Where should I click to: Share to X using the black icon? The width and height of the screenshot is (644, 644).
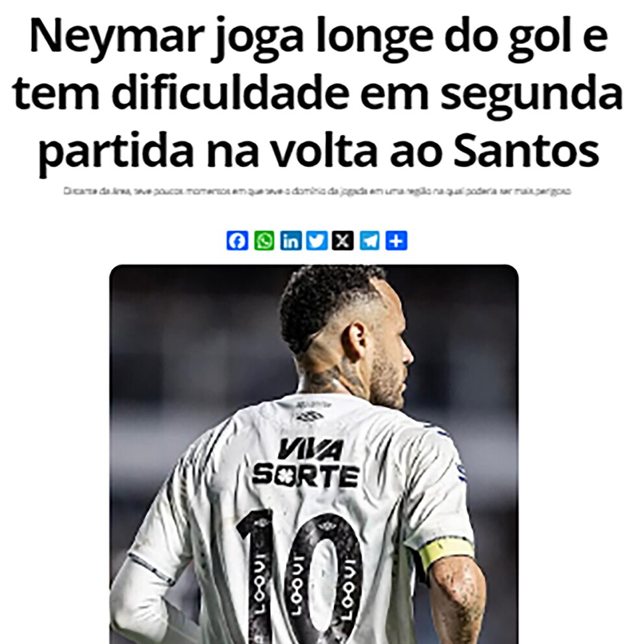pyautogui.click(x=343, y=241)
